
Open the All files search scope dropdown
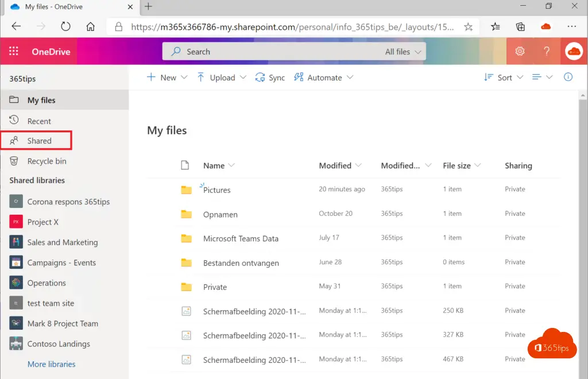tap(403, 52)
